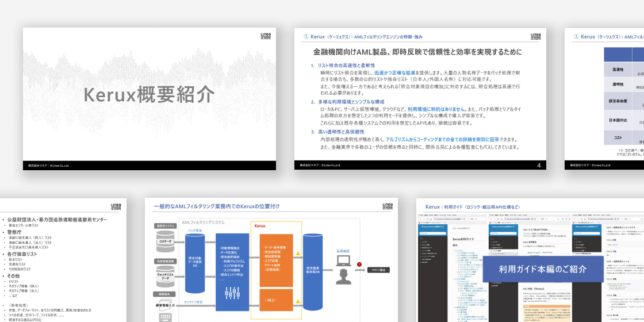Click the laptop icon under 目視確認
The height and width of the screenshot is (322, 644).
[343, 261]
